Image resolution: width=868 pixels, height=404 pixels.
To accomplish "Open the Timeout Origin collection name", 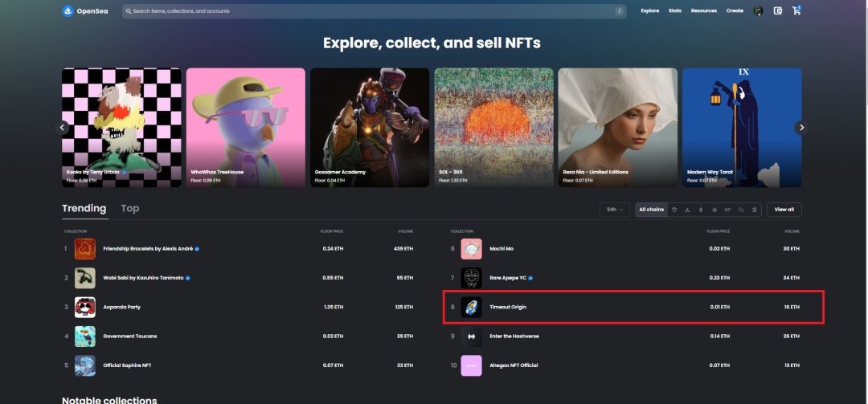I will click(x=508, y=307).
